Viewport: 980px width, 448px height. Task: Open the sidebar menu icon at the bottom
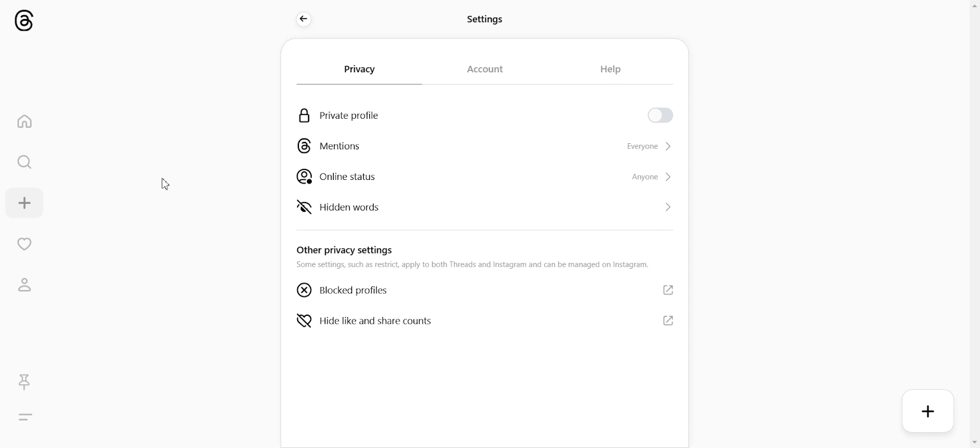[24, 417]
